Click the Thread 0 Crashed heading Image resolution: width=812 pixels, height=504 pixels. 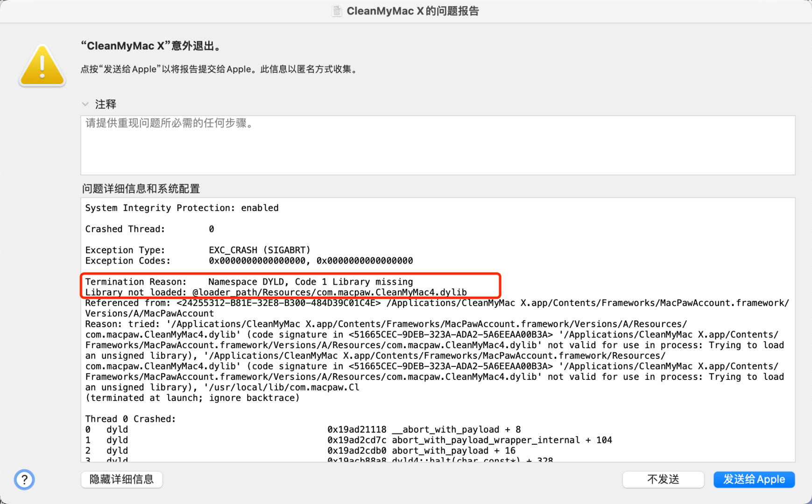pyautogui.click(x=130, y=419)
